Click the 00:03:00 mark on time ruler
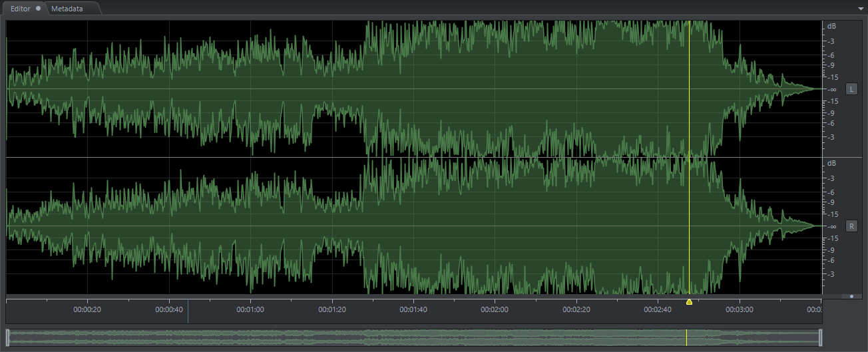Screen dimensions: 868x352 739,309
